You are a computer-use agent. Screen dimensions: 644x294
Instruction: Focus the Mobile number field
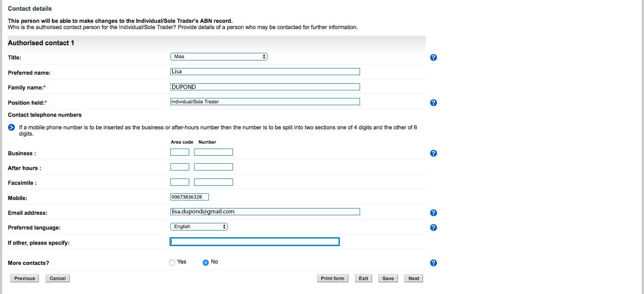pos(190,197)
